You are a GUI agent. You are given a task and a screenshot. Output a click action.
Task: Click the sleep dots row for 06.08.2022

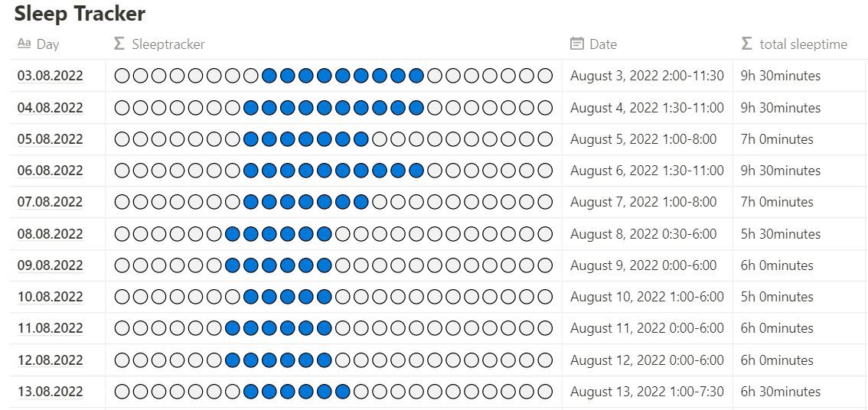(x=333, y=171)
